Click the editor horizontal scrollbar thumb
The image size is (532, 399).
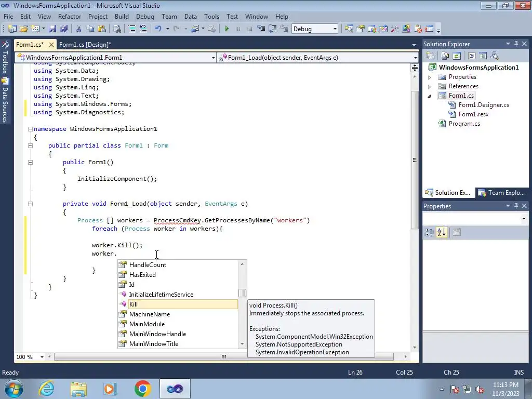(223, 356)
